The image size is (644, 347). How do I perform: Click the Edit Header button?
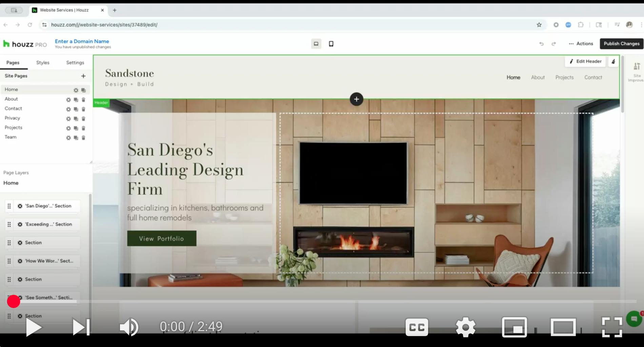pyautogui.click(x=585, y=61)
